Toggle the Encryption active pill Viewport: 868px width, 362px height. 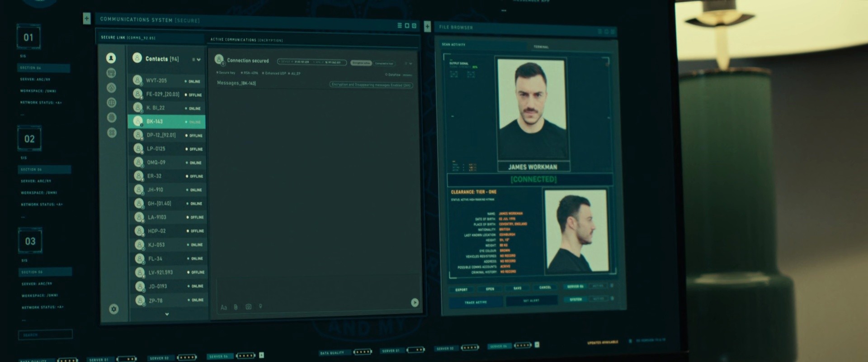[x=361, y=63]
